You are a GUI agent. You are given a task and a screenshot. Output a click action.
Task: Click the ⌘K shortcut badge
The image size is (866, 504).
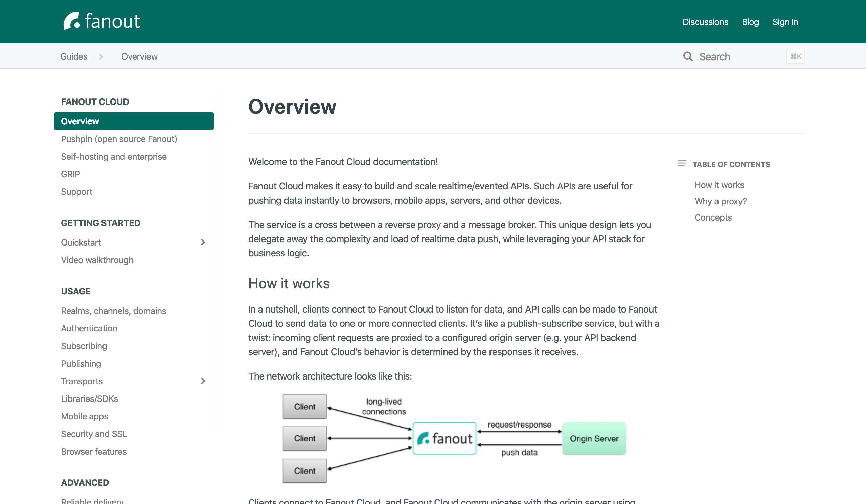point(795,56)
